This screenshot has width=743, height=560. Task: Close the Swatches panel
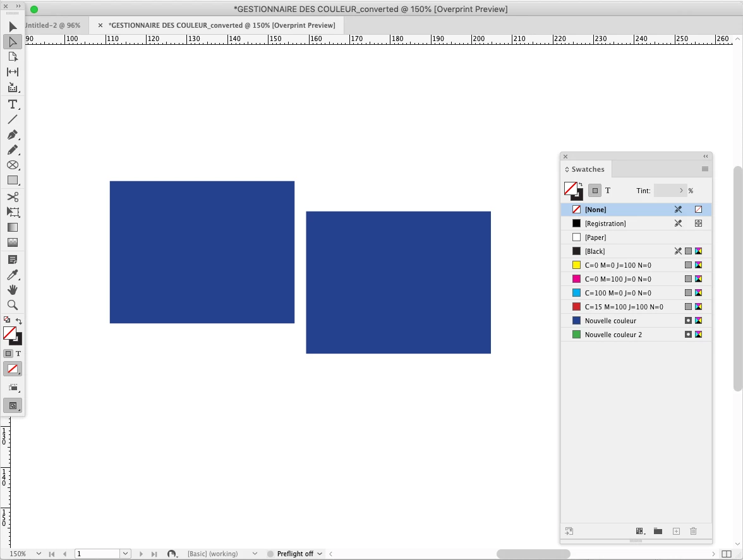point(565,156)
